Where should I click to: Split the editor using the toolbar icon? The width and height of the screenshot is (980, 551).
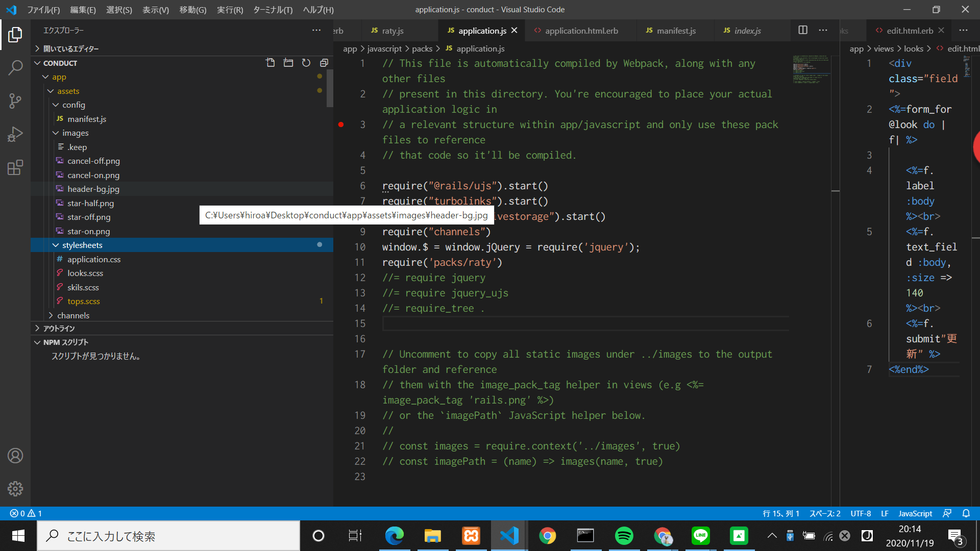[x=803, y=30]
